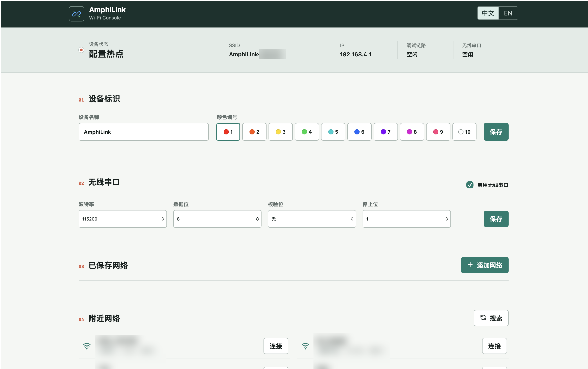Click the 无线串口 status value in header

point(467,54)
